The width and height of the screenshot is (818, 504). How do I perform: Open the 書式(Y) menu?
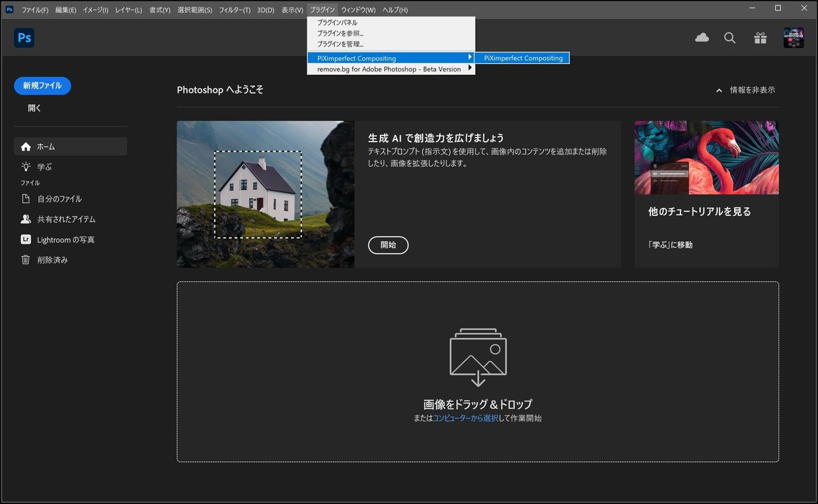160,10
